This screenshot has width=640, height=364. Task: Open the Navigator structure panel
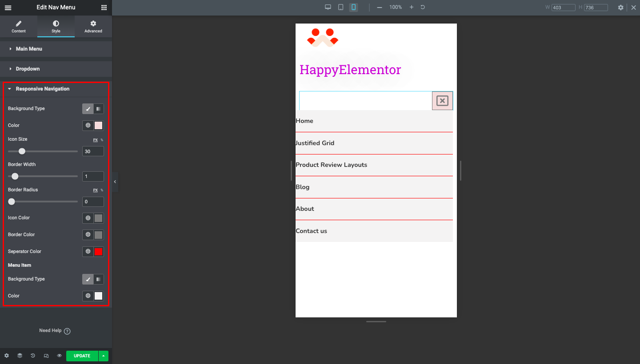[x=20, y=356]
